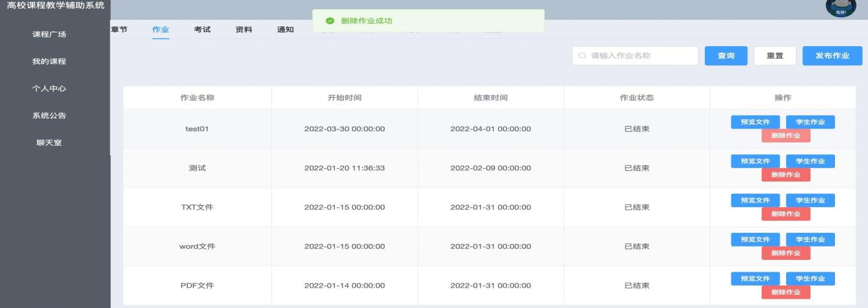868x308 pixels.
Task: Click the 开始时间 column header
Action: [x=345, y=98]
